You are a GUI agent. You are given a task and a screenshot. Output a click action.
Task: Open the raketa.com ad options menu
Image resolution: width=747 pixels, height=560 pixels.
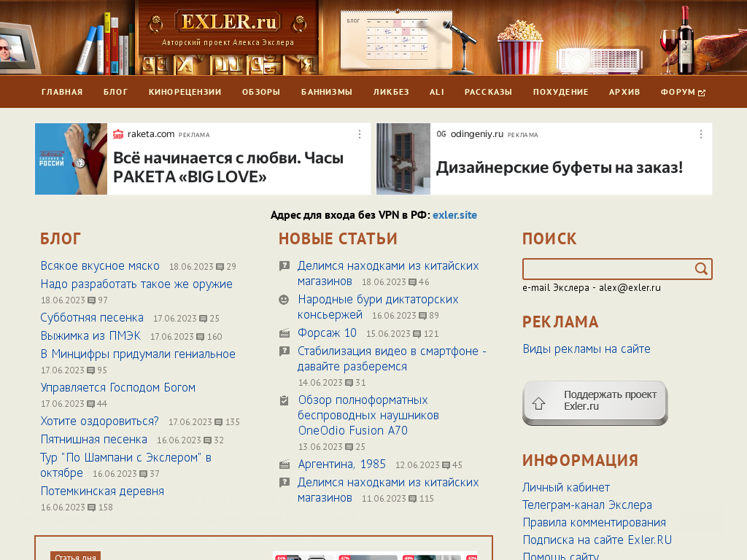coord(360,134)
